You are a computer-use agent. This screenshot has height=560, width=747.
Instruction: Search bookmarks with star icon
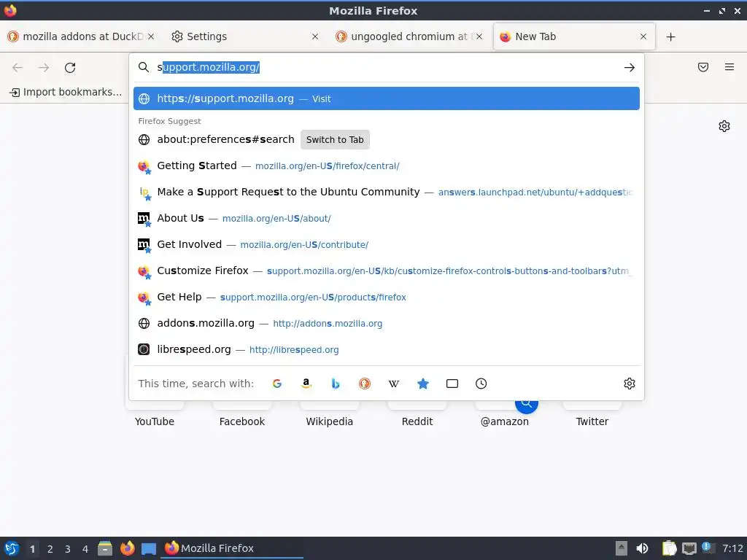pos(423,384)
